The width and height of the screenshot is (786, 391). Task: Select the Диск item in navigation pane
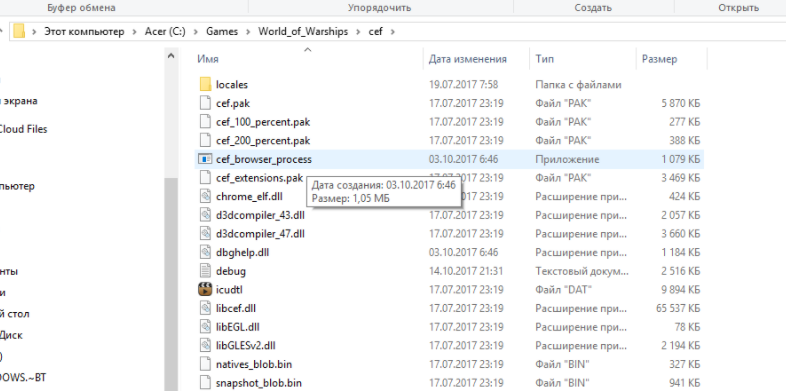(x=11, y=335)
